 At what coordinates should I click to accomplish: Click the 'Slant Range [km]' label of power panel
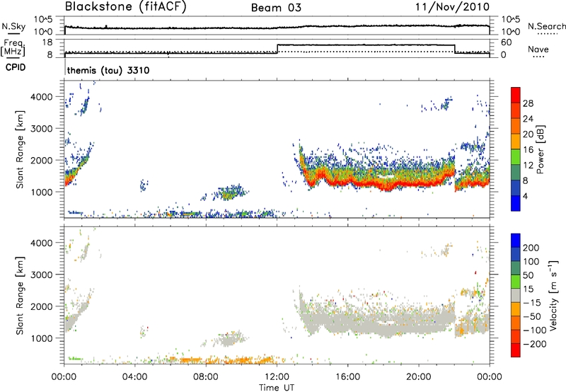[20, 149]
